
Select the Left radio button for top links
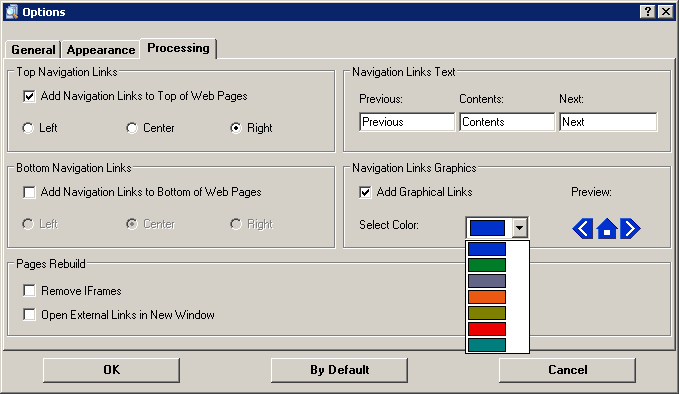point(28,128)
